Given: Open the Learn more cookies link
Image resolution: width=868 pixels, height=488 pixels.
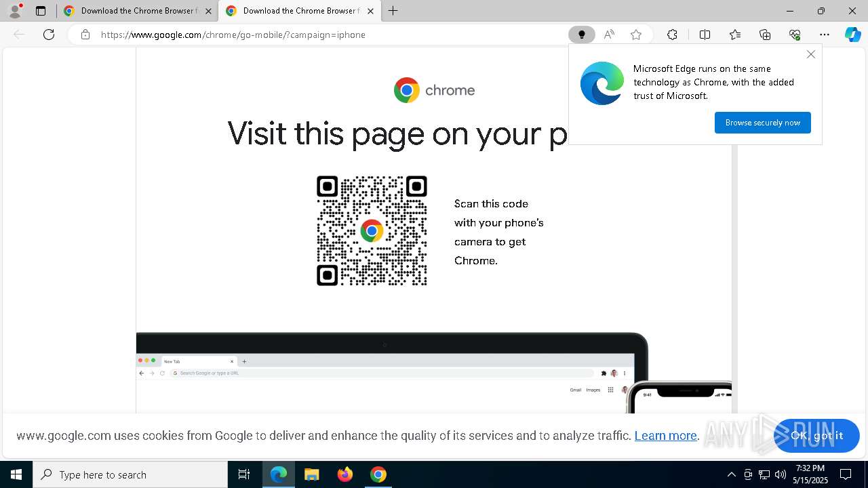Looking at the screenshot, I should (665, 436).
